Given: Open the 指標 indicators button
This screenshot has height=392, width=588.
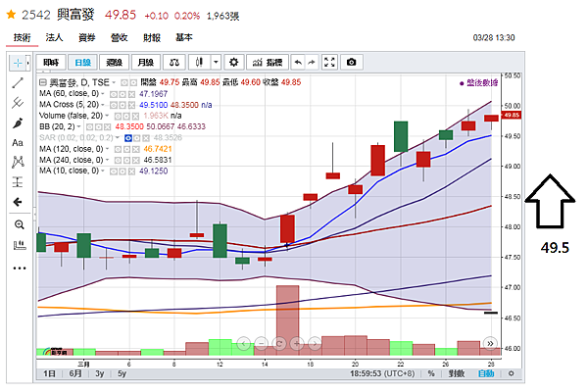Looking at the screenshot, I should tap(268, 63).
